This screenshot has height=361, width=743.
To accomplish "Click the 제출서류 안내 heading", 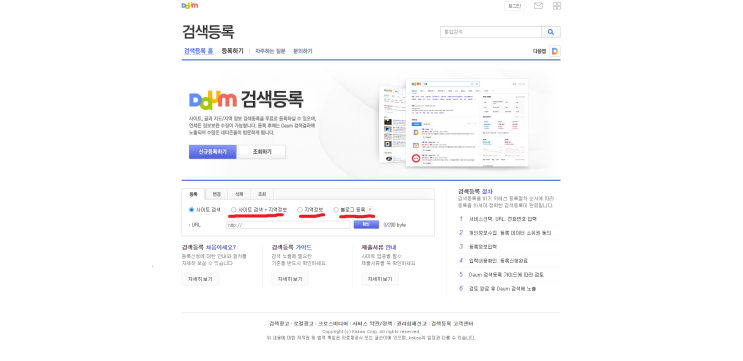I will [379, 247].
